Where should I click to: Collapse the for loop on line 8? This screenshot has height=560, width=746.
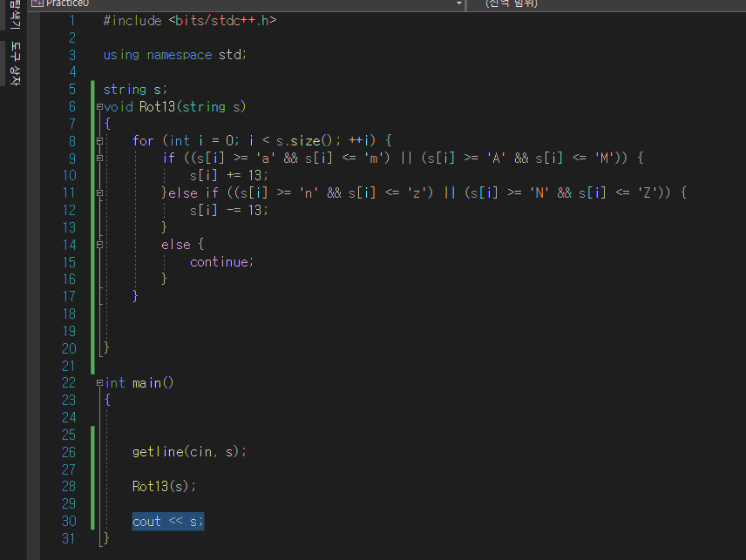[100, 141]
